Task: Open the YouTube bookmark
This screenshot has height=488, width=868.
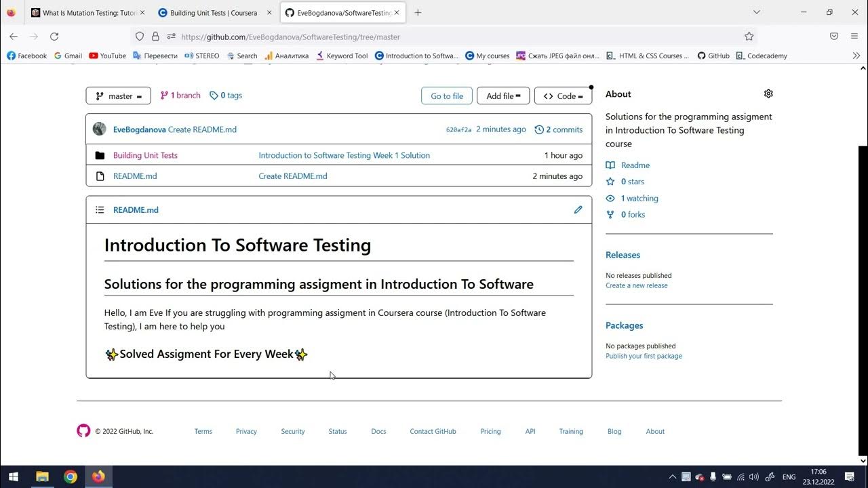Action: click(107, 56)
